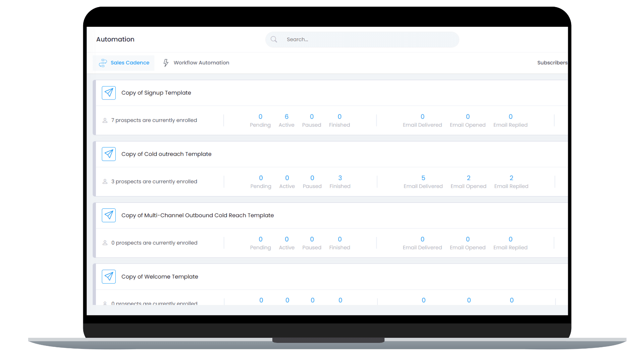Click the cadence chain icon beside Sales Cadence
Screen dimensions: 644x362
103,63
